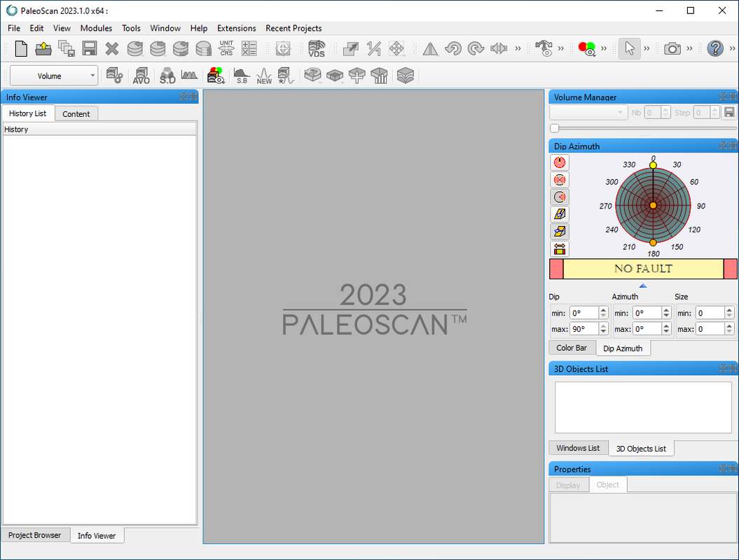
Task: Switch to the Windows List tab
Action: click(578, 448)
